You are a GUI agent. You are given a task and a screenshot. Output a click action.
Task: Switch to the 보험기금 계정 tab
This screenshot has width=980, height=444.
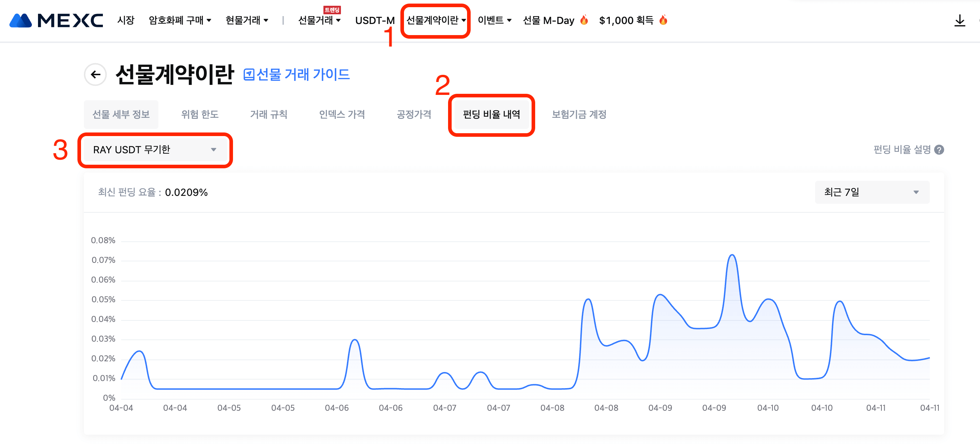(579, 115)
